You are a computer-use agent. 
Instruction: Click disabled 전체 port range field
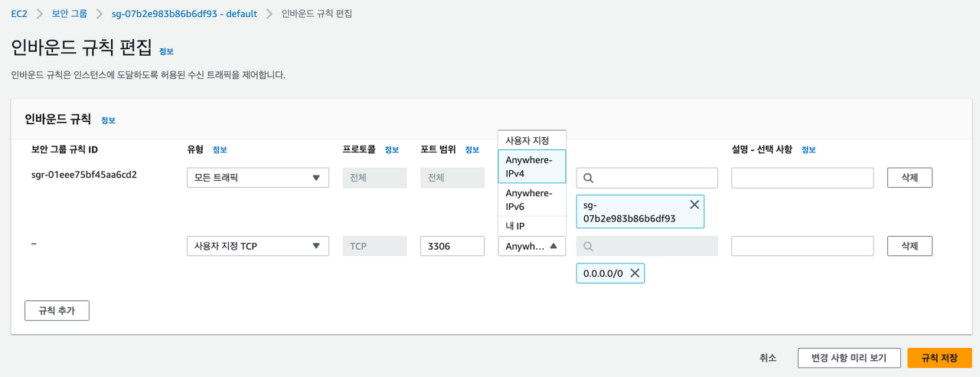tap(452, 178)
